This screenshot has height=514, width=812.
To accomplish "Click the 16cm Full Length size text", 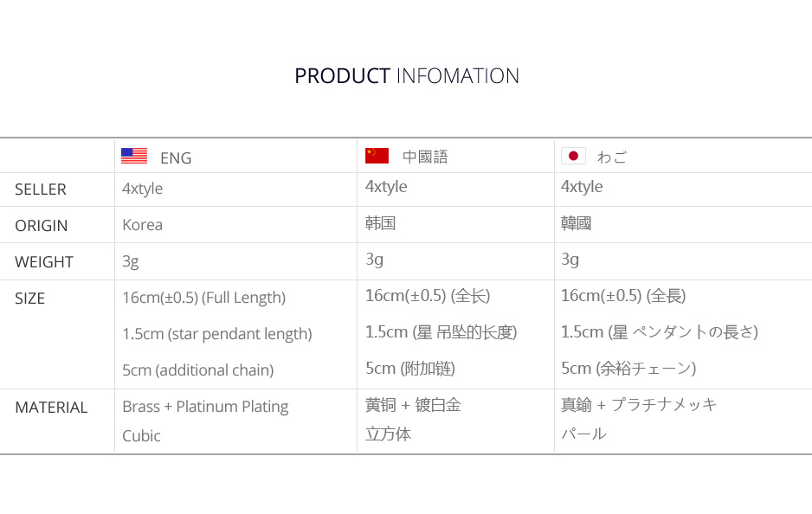I will (x=203, y=298).
